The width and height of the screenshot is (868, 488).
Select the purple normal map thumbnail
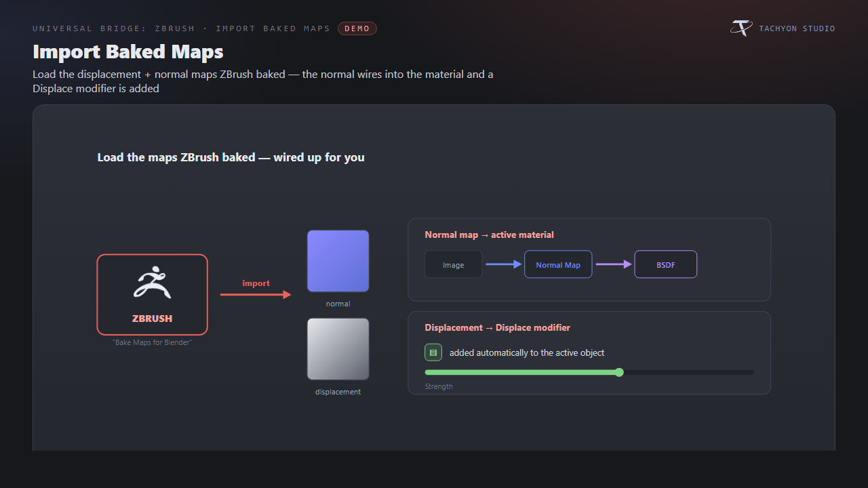tap(338, 261)
